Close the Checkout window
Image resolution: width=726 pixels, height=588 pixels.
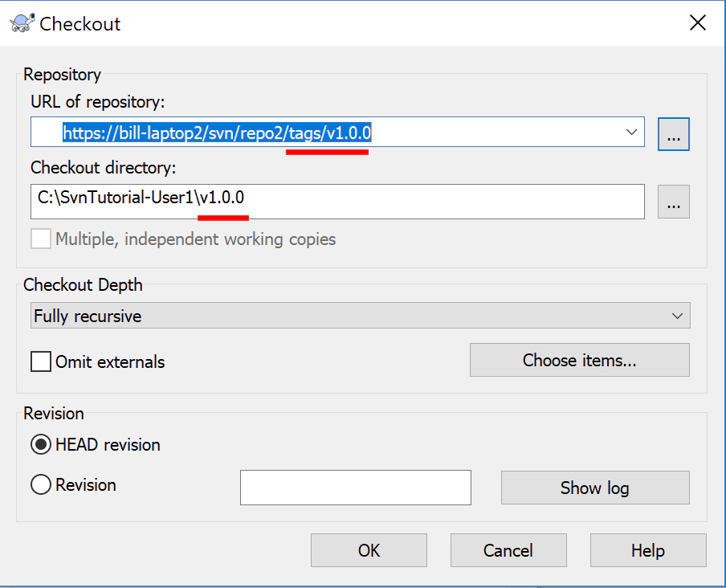click(x=698, y=22)
